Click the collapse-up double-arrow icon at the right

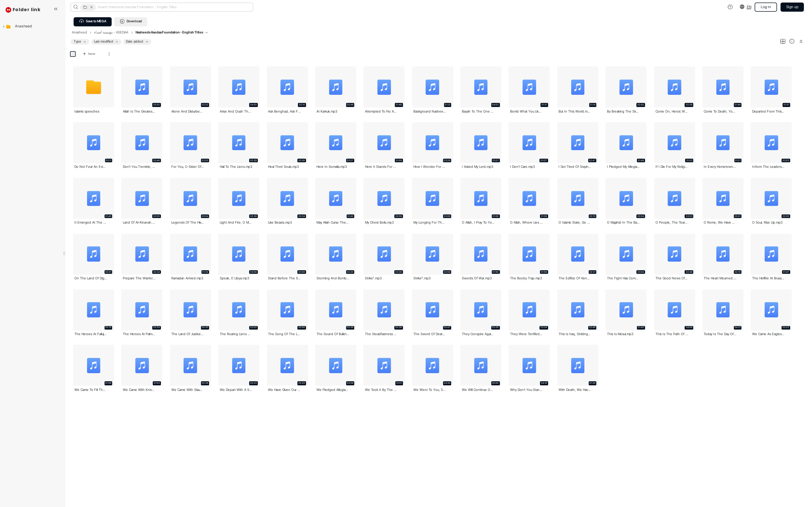(801, 42)
